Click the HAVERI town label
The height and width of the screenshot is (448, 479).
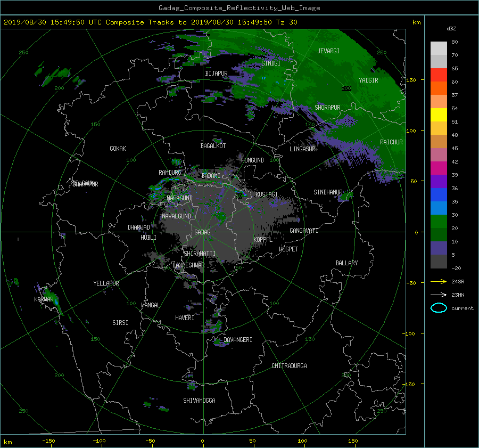(x=185, y=318)
